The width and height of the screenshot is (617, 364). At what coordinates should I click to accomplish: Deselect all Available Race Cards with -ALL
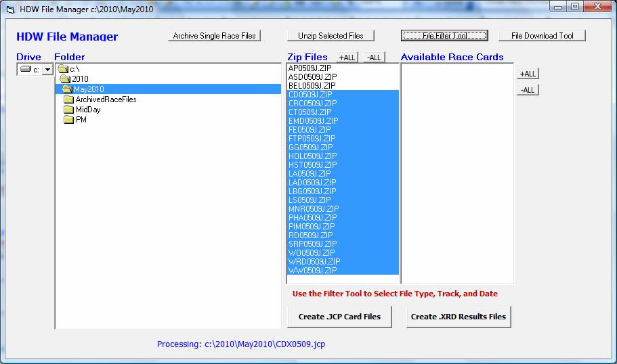(528, 90)
